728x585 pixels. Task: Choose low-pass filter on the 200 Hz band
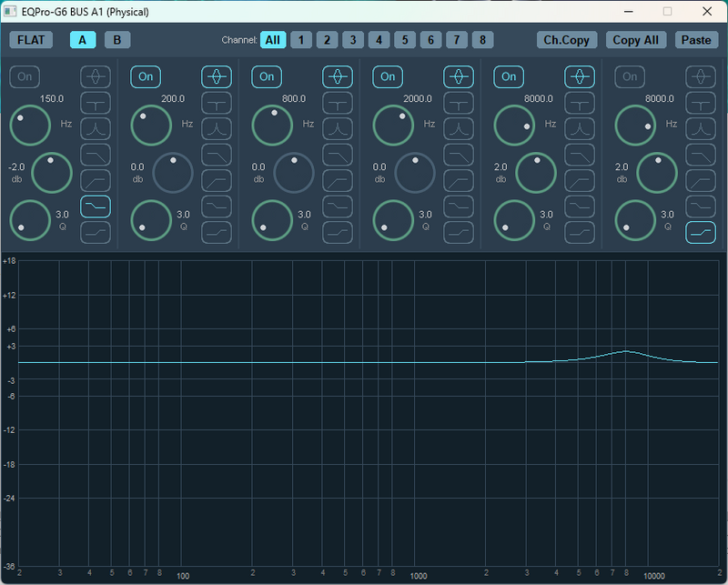click(217, 155)
